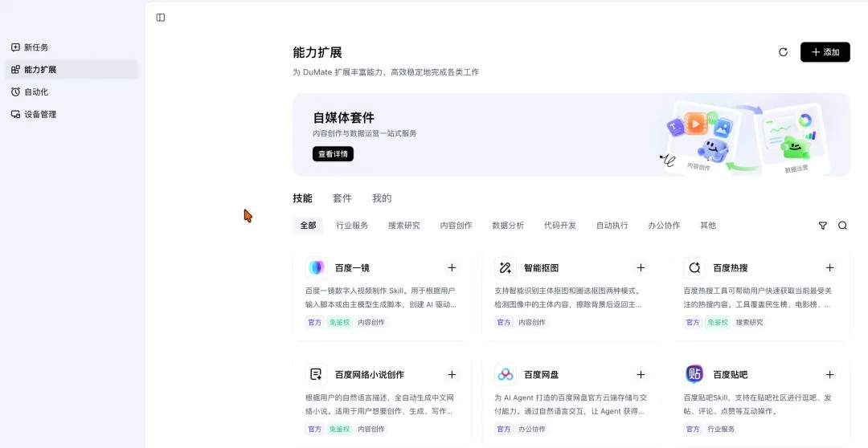Click the 搜索研究 tag on 百度热搜
This screenshot has height=448, width=868.
point(750,322)
